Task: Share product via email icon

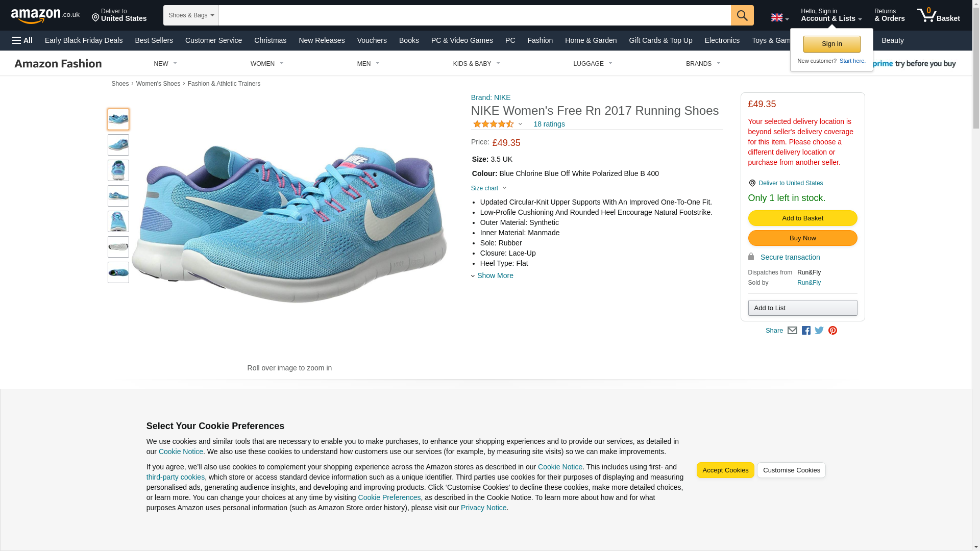Action: [x=792, y=331]
